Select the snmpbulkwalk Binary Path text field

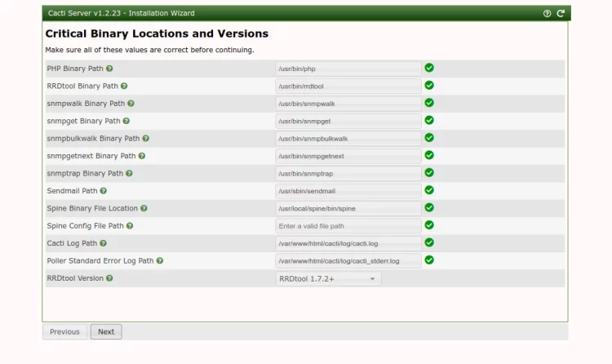tap(348, 139)
